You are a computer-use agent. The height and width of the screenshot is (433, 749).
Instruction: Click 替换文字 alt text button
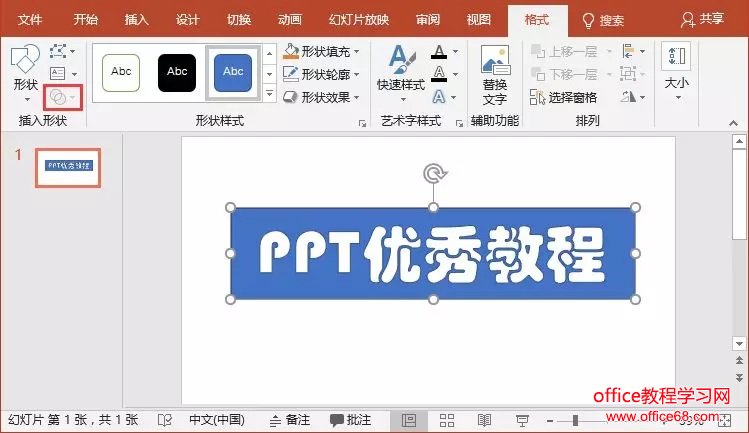pos(495,75)
